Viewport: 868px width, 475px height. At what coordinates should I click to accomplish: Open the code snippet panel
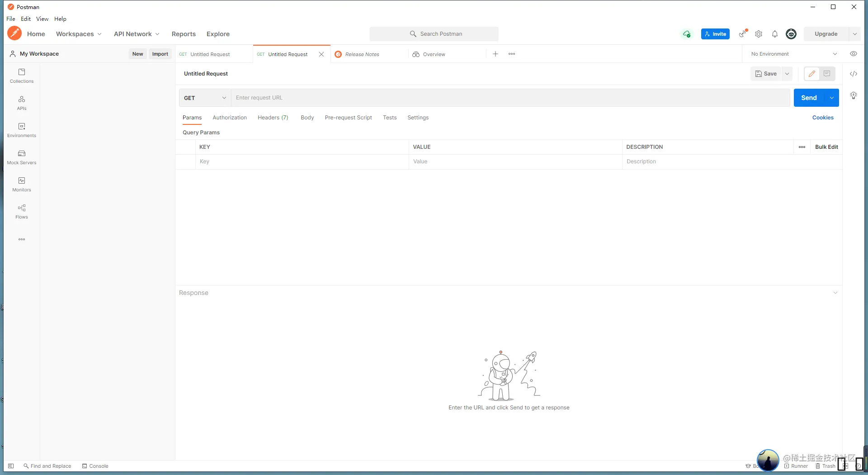pos(854,74)
